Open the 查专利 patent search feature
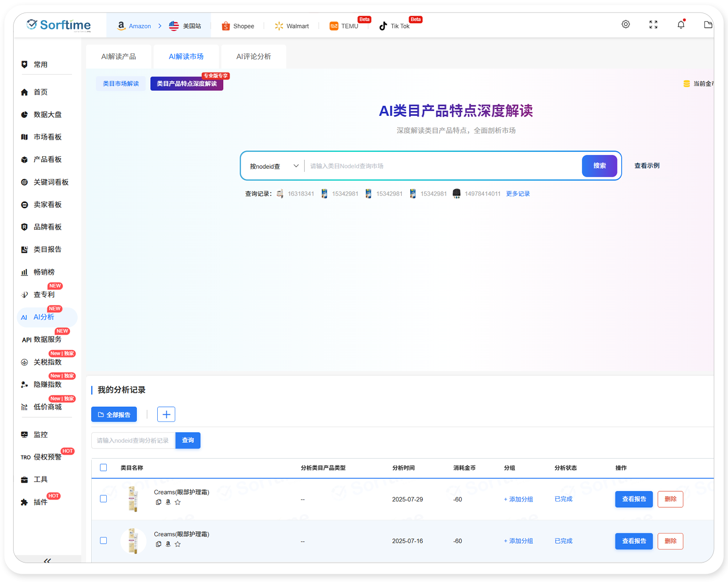This screenshot has width=728, height=582. tap(43, 294)
